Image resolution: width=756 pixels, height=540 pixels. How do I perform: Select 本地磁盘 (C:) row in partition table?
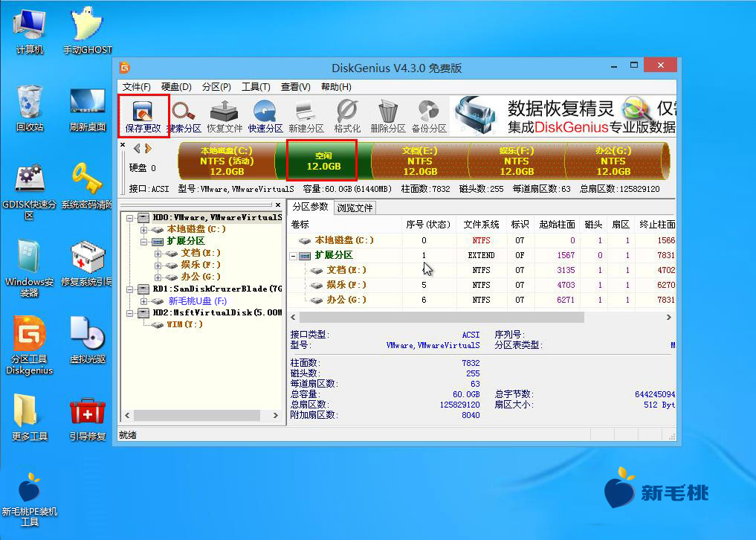coord(482,240)
